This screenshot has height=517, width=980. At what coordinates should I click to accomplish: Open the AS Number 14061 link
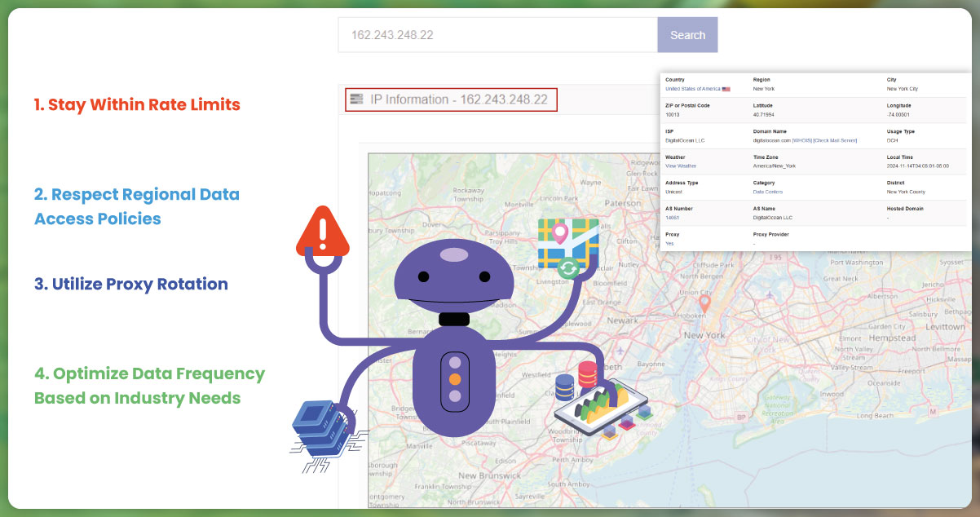click(x=673, y=218)
